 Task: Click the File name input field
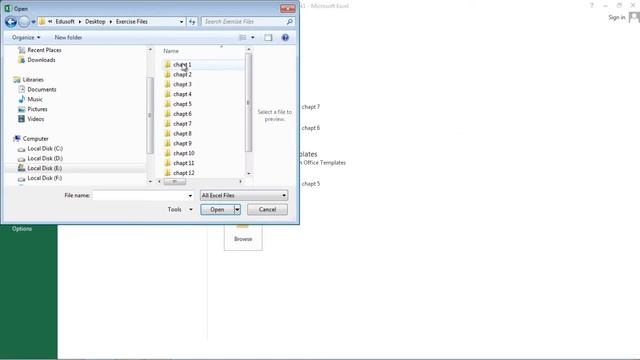click(140, 196)
